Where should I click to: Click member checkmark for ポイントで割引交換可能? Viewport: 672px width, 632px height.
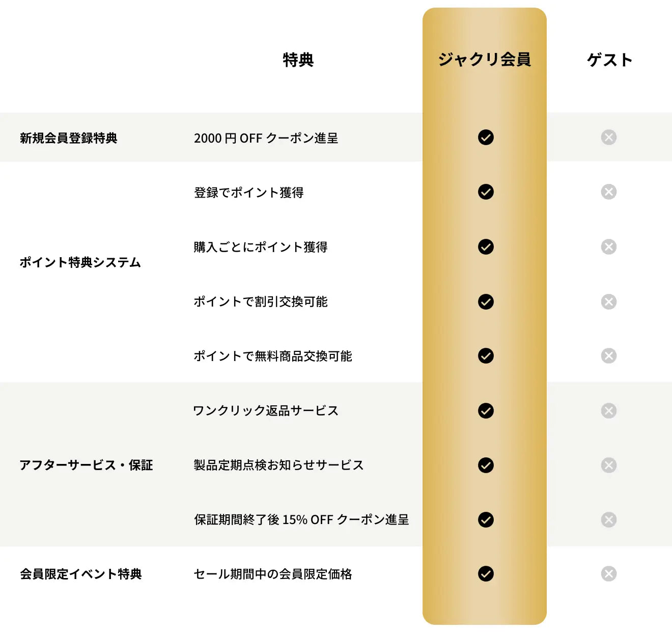point(486,302)
